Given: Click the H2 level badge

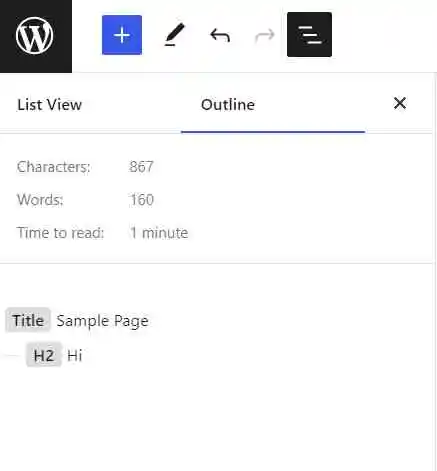Looking at the screenshot, I should [44, 355].
